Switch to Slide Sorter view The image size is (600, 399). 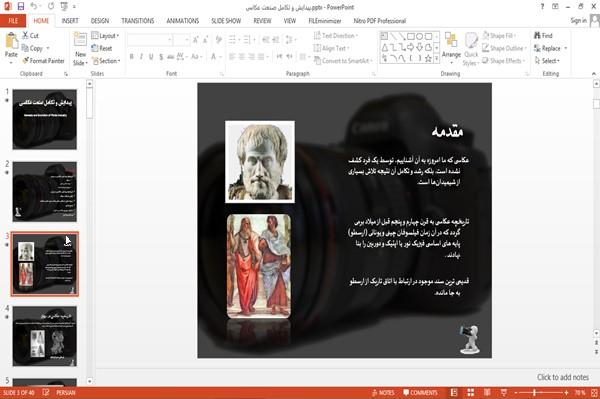tap(471, 392)
